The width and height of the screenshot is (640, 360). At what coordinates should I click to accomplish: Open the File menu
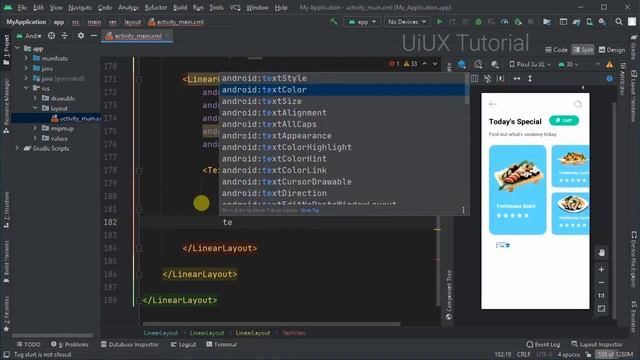(22, 7)
